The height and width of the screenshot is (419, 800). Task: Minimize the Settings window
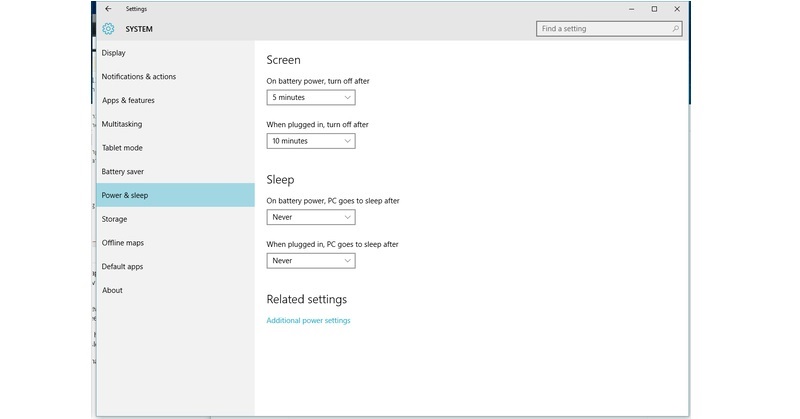tap(630, 9)
